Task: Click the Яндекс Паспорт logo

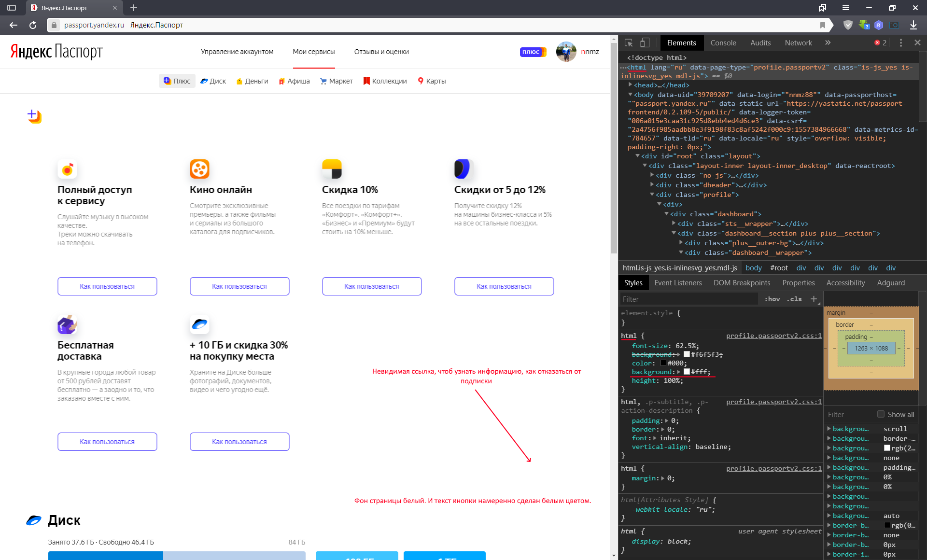Action: pos(56,51)
